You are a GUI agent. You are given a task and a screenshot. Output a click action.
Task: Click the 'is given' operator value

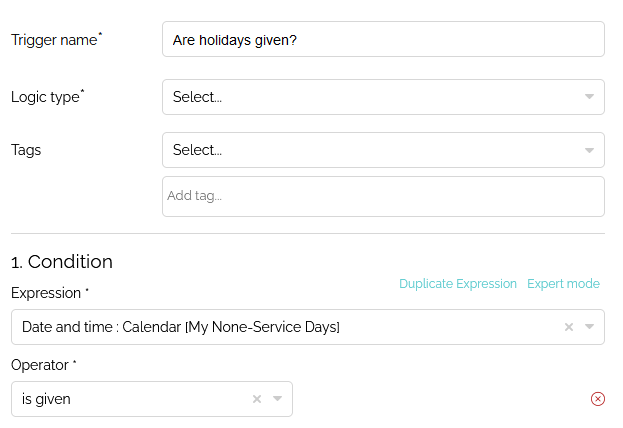point(46,399)
